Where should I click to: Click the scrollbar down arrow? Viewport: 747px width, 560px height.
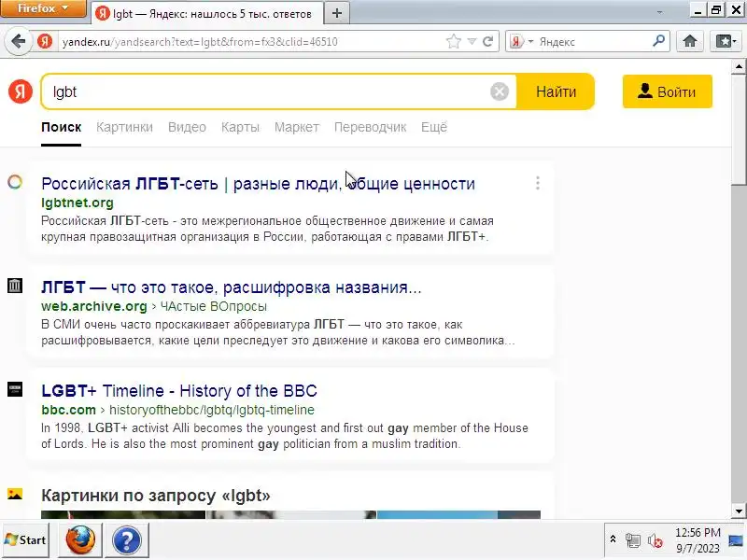click(x=739, y=511)
